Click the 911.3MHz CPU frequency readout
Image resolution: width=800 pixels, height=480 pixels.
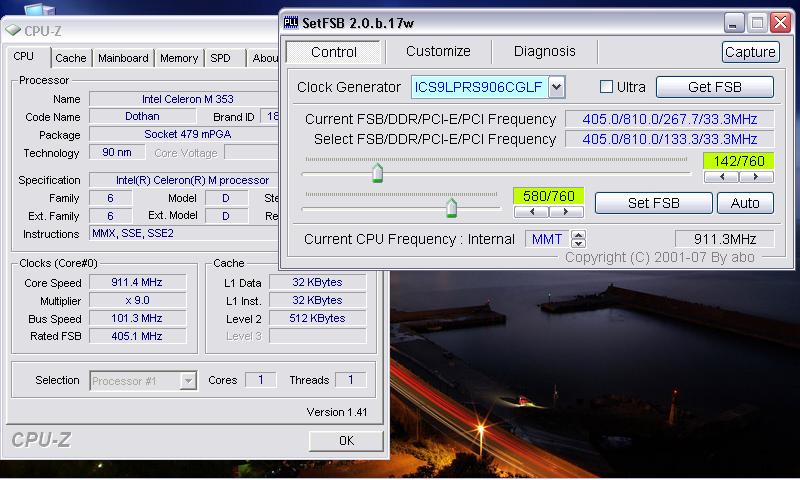(724, 239)
